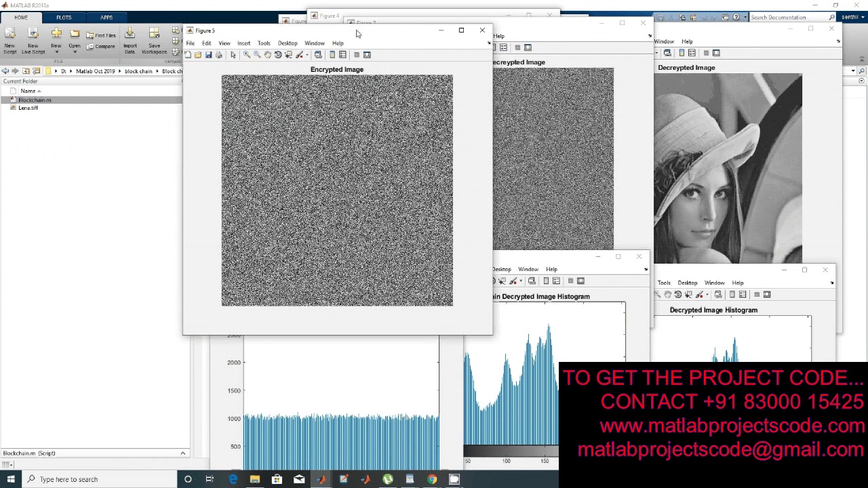Open Chrome from the taskbar
This screenshot has height=488, width=868.
(x=432, y=479)
